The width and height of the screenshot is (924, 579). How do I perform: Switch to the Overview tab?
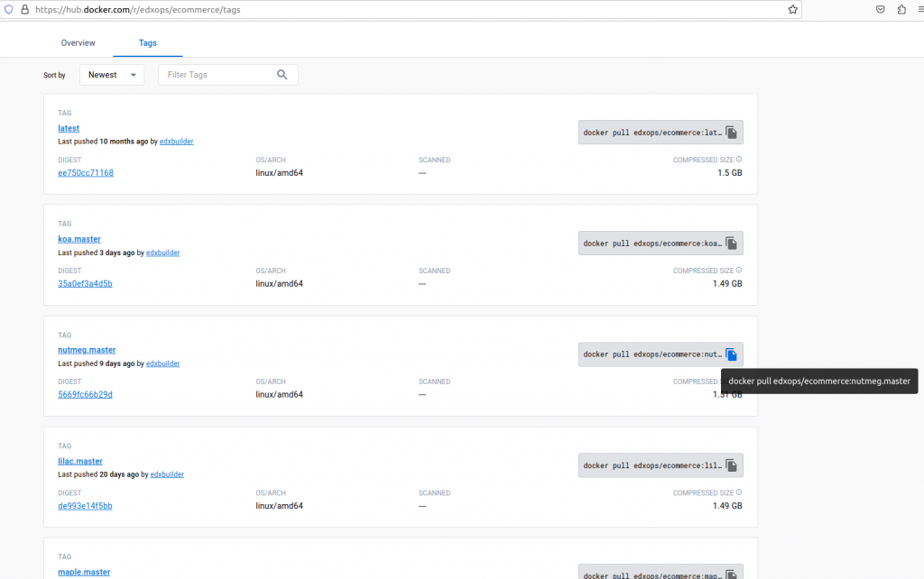78,43
